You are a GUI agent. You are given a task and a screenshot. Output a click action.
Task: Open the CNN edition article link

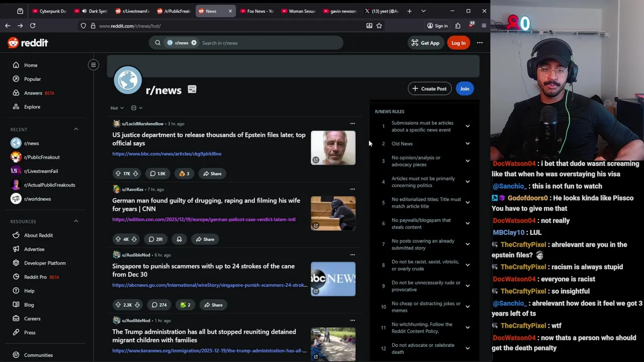click(x=204, y=220)
